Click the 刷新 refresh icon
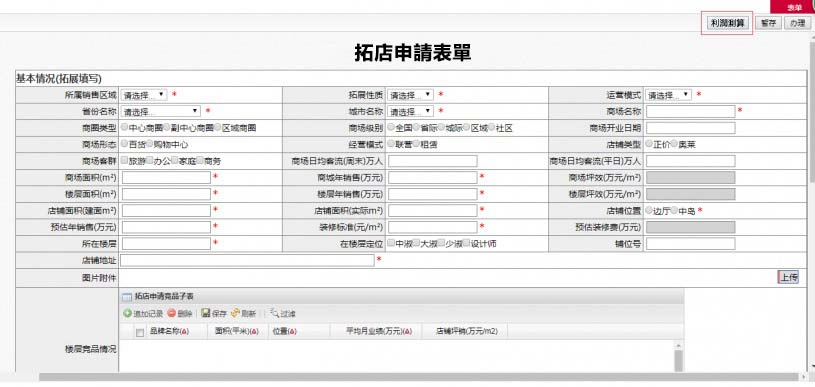This screenshot has width=815, height=387. [x=235, y=313]
